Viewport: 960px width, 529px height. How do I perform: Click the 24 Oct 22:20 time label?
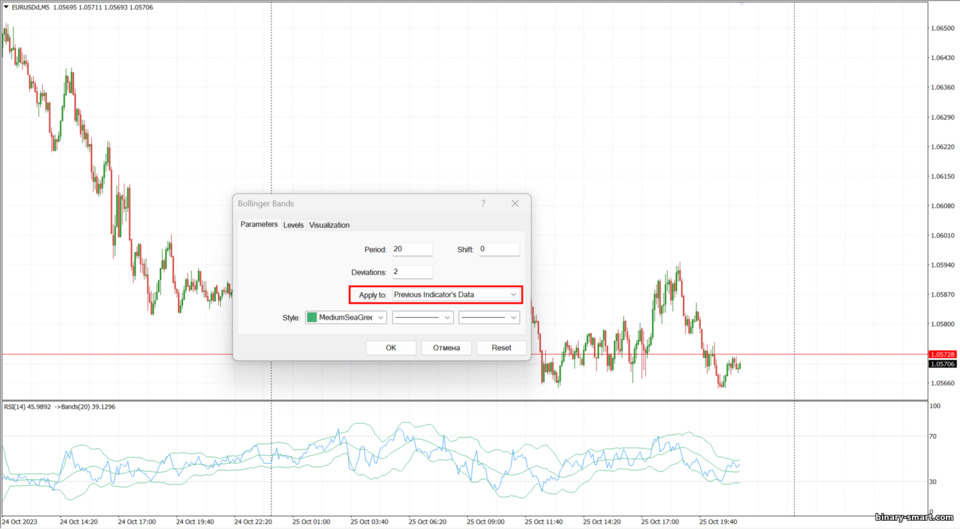pyautogui.click(x=253, y=522)
